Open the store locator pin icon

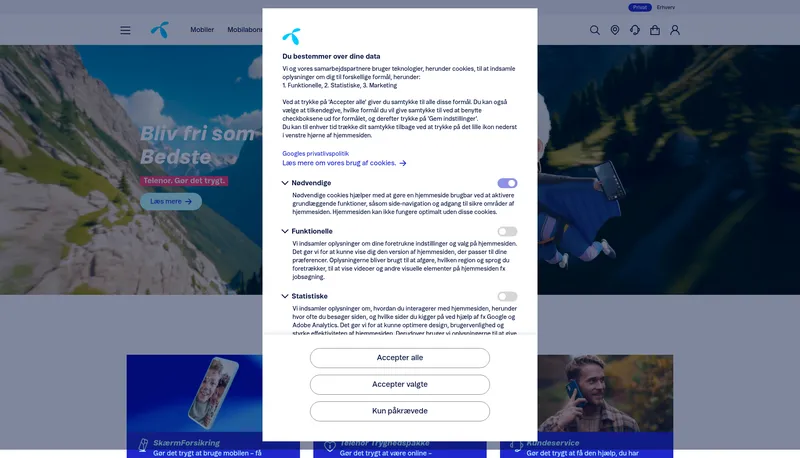pos(615,30)
